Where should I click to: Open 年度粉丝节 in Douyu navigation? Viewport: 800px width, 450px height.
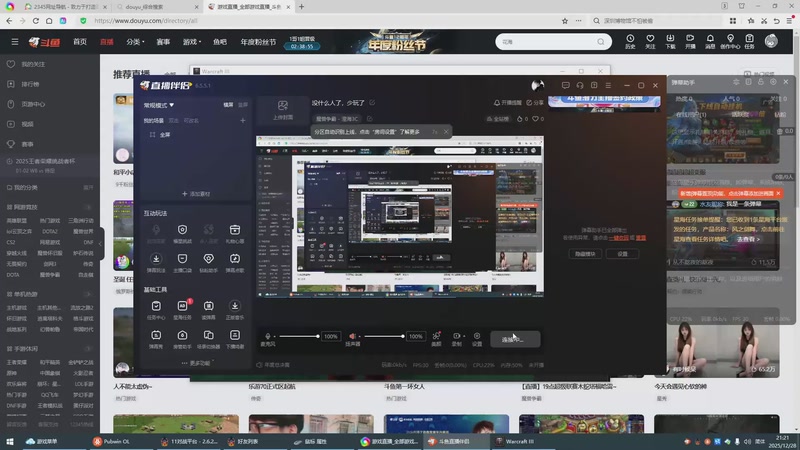(258, 42)
